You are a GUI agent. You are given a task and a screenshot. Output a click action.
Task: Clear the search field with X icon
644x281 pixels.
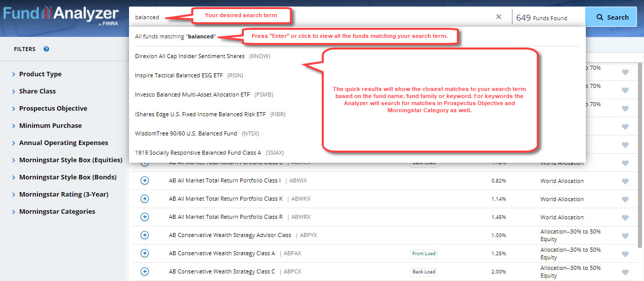499,17
